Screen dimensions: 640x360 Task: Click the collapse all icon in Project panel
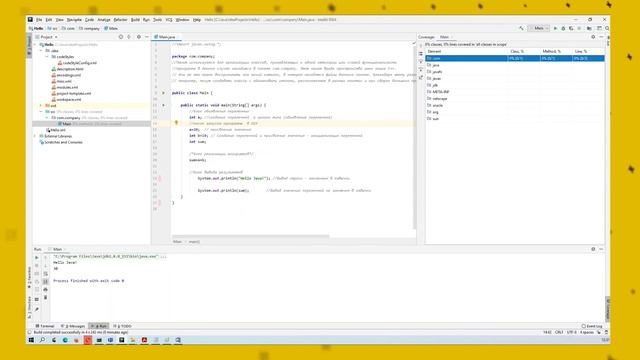129,37
